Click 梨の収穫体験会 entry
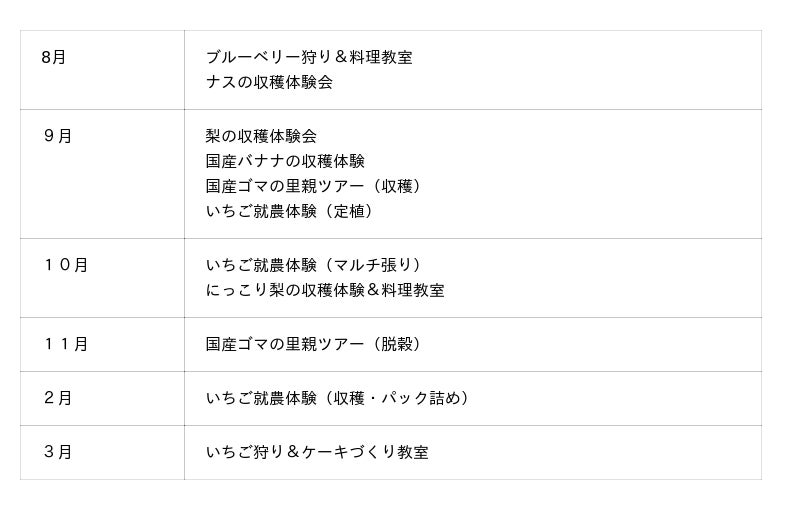Screen dimensions: 800x510 click(x=261, y=136)
